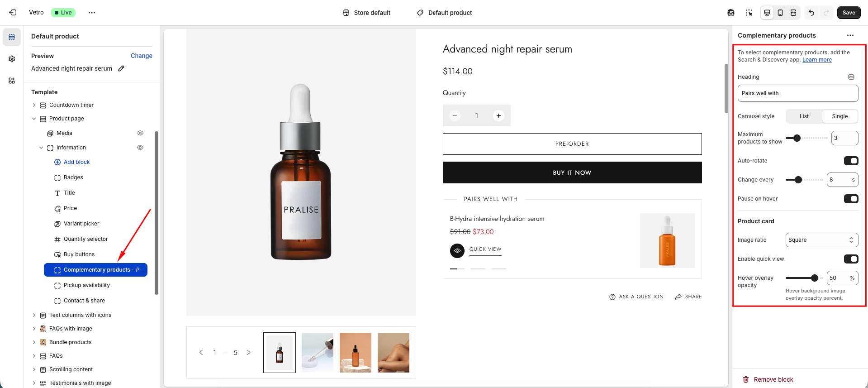Select the List carousel style

pyautogui.click(x=804, y=116)
